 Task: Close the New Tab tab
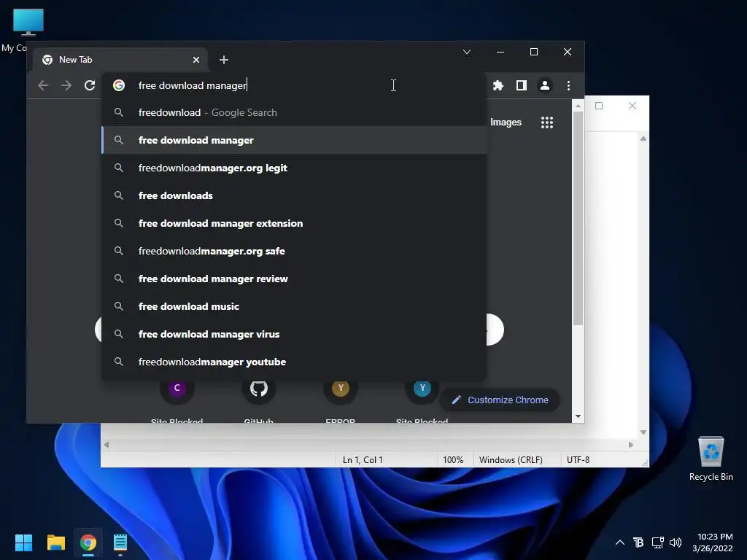point(196,60)
